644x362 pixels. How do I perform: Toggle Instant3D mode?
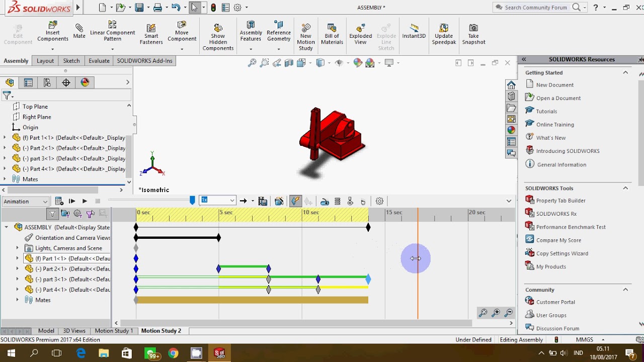pyautogui.click(x=414, y=31)
